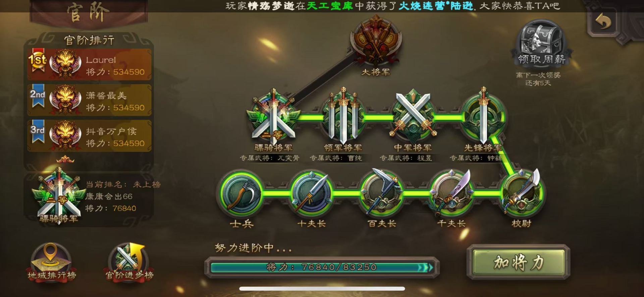Select the 十夫长 dagger rank icon
The height and width of the screenshot is (297, 644).
tap(312, 193)
